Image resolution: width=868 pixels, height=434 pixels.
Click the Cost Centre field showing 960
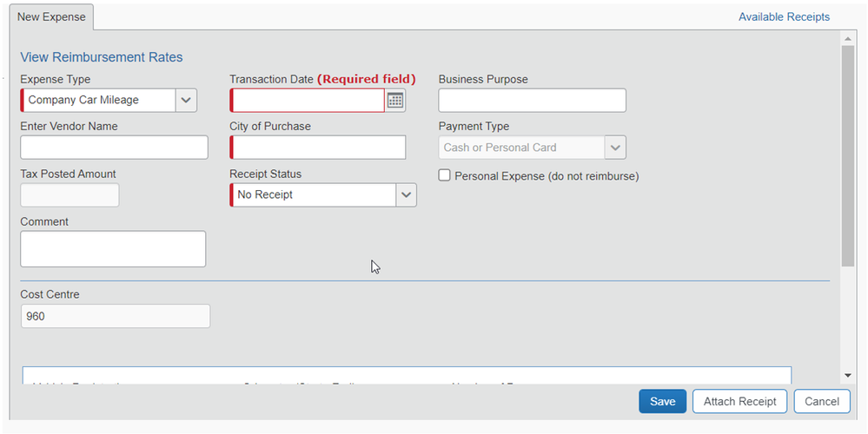116,316
